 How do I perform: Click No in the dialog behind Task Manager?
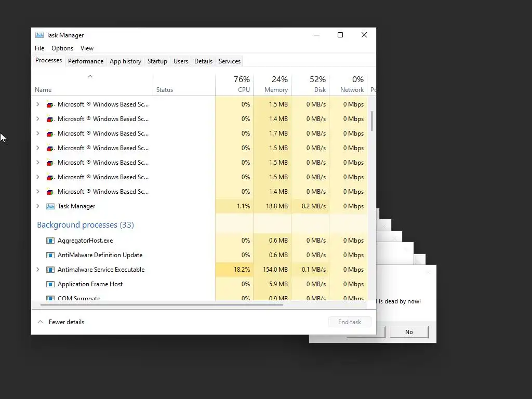click(409, 332)
